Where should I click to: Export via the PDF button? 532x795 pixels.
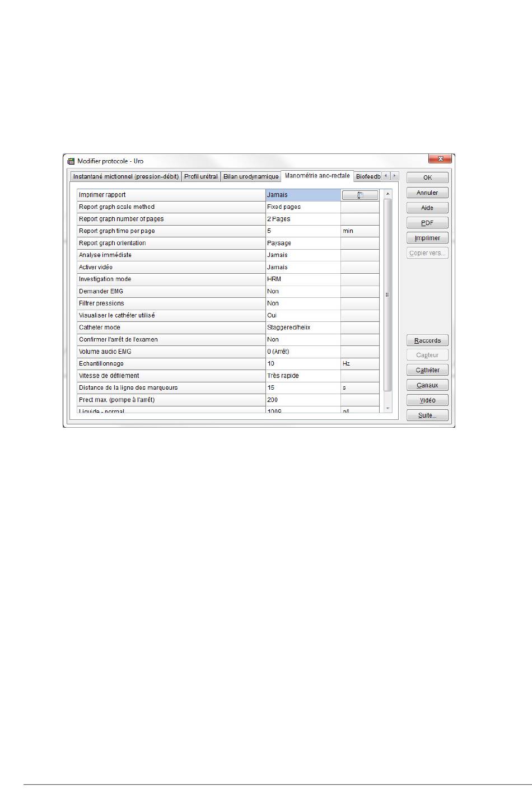(x=427, y=223)
